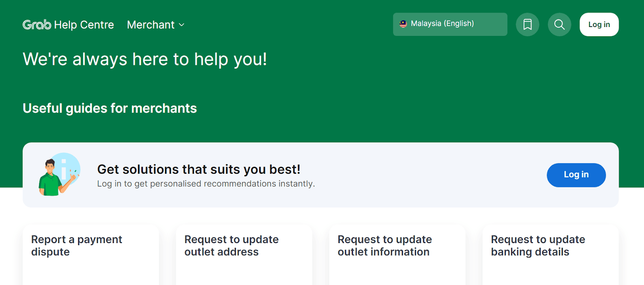
Task: Open the Merchant user type dropdown
Action: (x=151, y=25)
